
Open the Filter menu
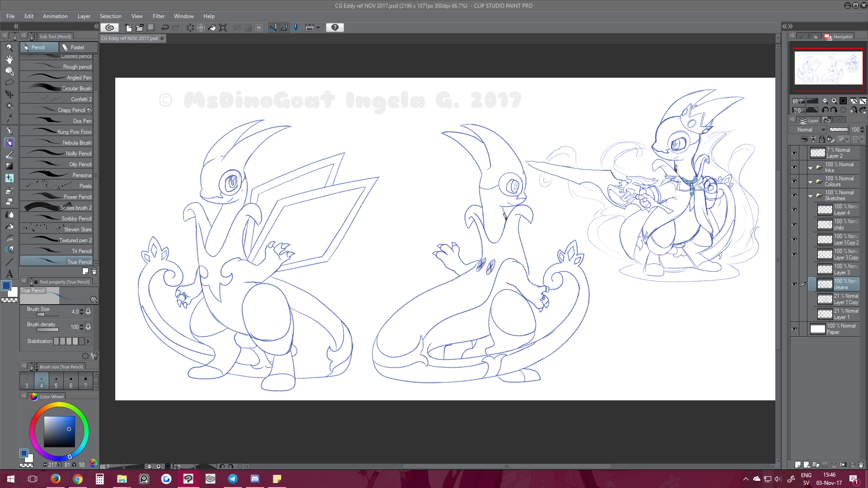coord(158,16)
